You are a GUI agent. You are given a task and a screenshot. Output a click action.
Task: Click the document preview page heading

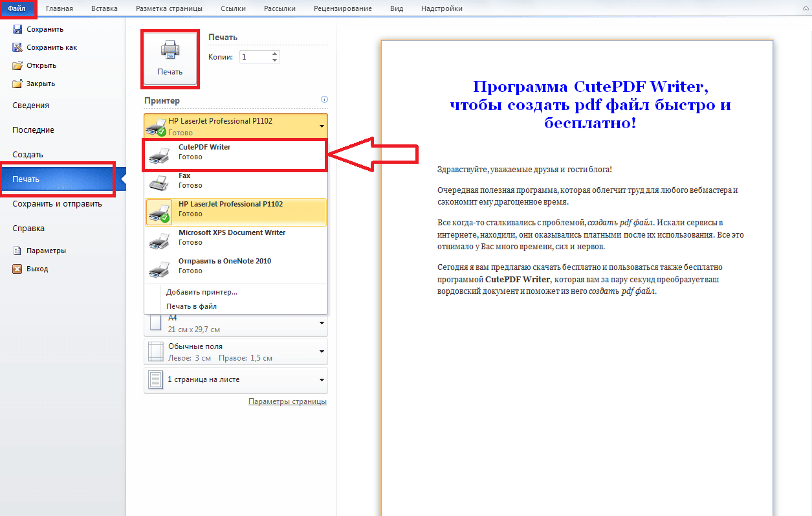(590, 104)
